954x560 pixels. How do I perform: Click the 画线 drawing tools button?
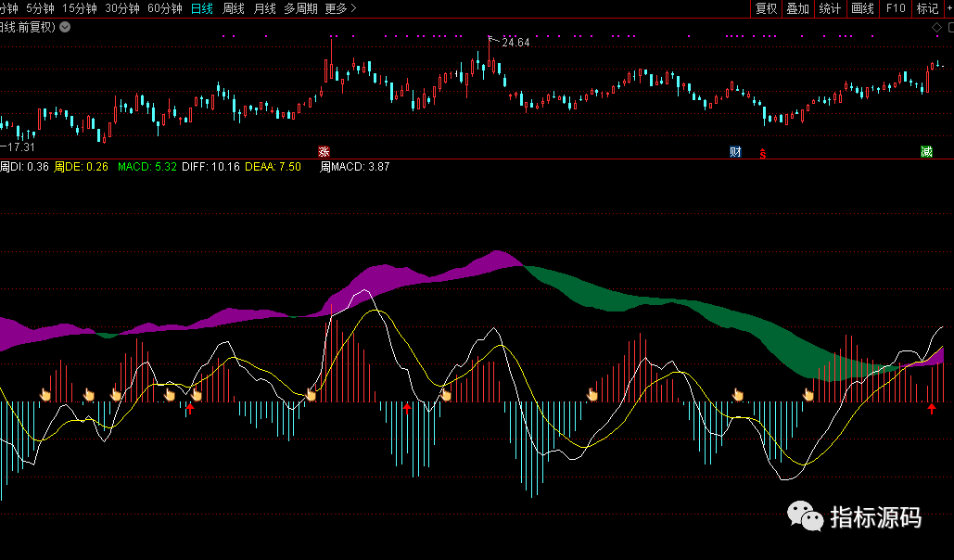coord(862,8)
